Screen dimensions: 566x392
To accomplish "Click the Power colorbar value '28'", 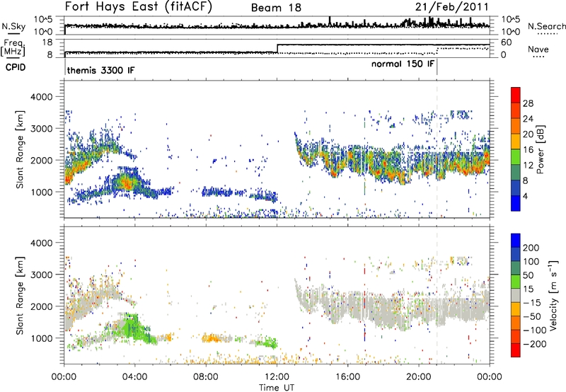I will coord(528,103).
